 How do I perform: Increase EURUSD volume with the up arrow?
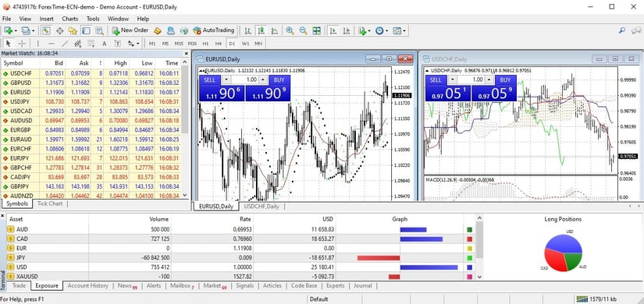pyautogui.click(x=263, y=80)
